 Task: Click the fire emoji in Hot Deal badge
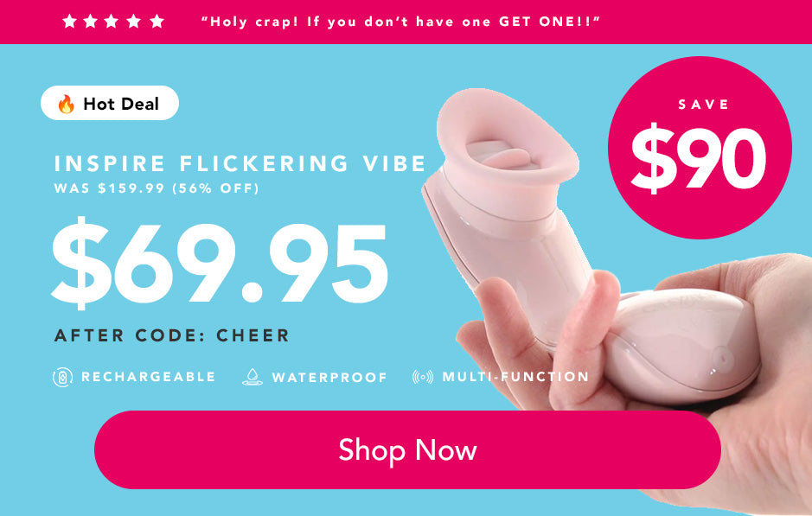[x=66, y=104]
